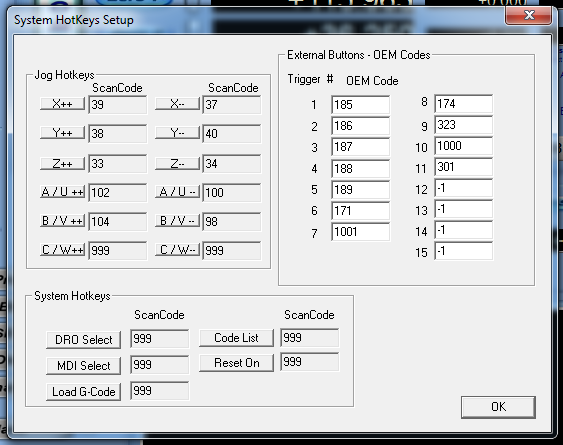Select the B / V ++ hotkey button

tap(62, 221)
